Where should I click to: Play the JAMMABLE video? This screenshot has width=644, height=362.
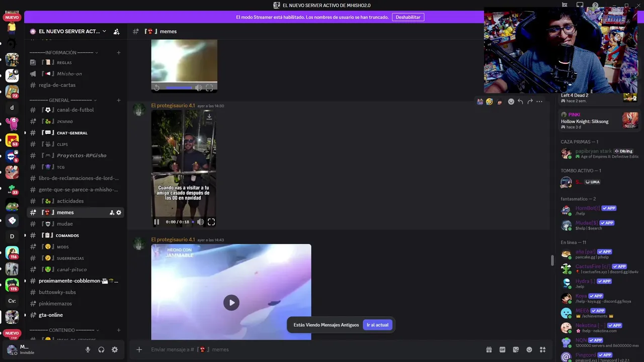231,303
